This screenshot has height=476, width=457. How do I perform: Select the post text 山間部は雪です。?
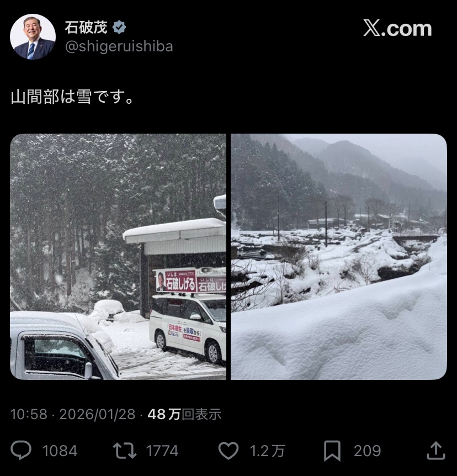pos(72,97)
